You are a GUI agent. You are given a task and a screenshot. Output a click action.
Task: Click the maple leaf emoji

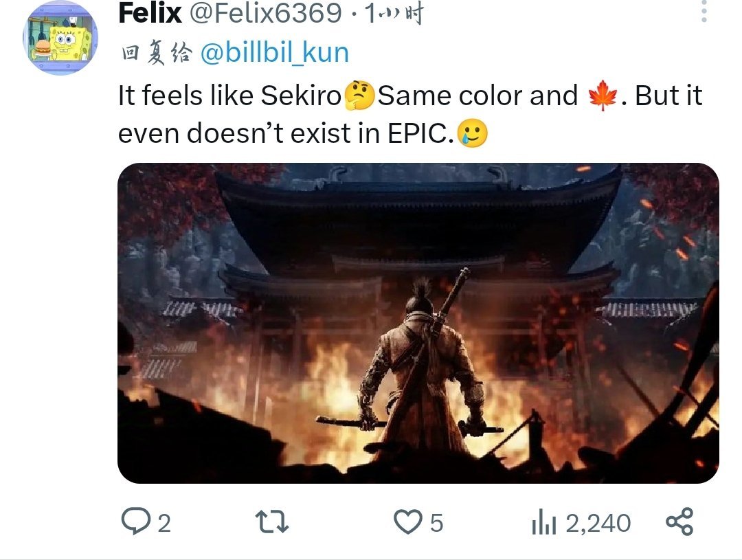click(603, 97)
